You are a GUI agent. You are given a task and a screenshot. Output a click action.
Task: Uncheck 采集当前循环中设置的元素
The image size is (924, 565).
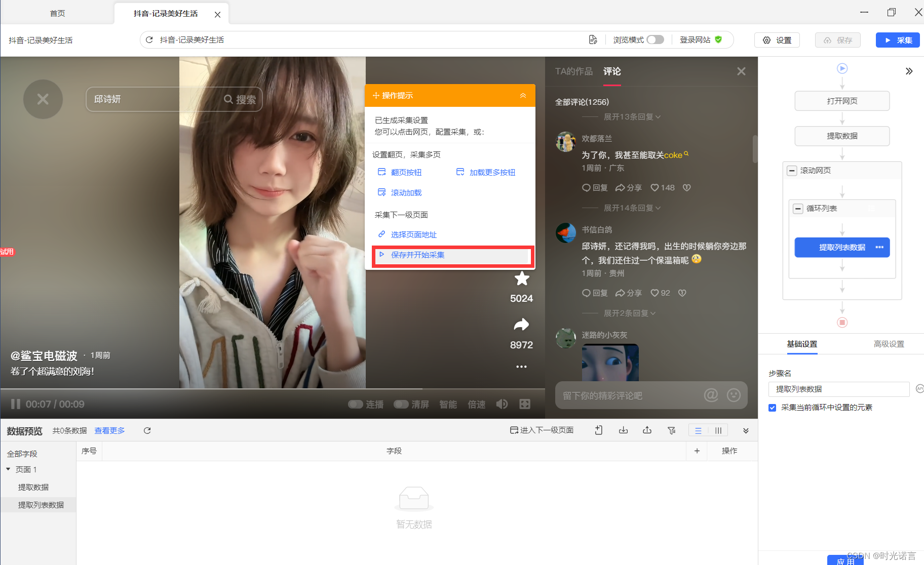[772, 408]
